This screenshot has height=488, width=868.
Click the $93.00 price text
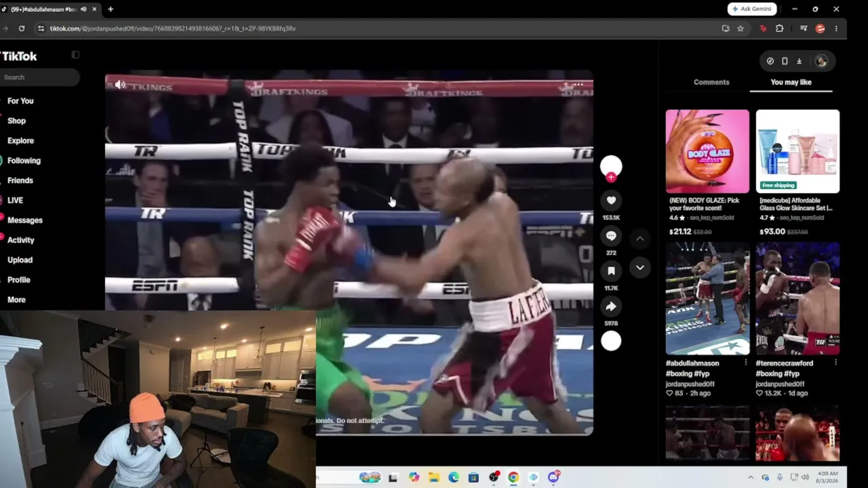(x=772, y=232)
